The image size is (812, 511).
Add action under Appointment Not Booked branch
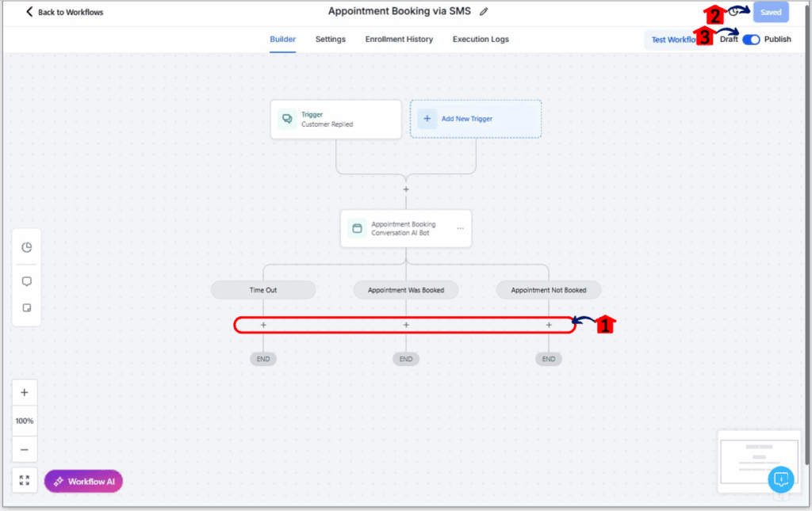549,326
